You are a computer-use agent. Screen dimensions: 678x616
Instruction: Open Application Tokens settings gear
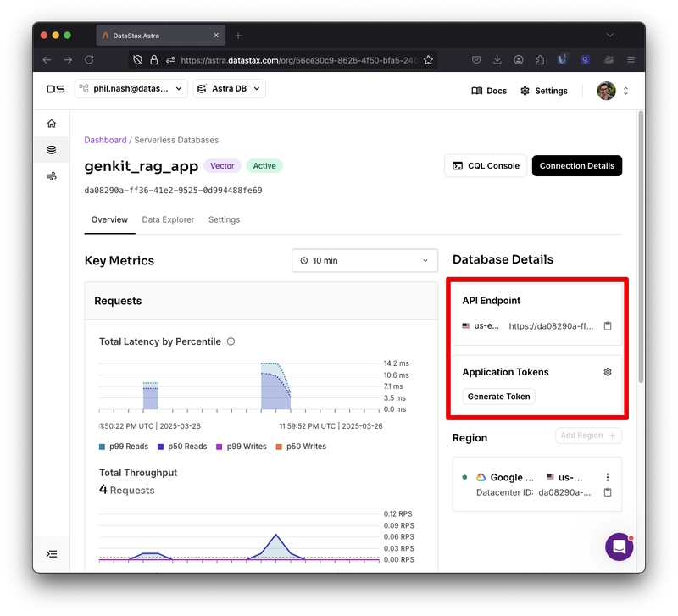[x=608, y=372]
